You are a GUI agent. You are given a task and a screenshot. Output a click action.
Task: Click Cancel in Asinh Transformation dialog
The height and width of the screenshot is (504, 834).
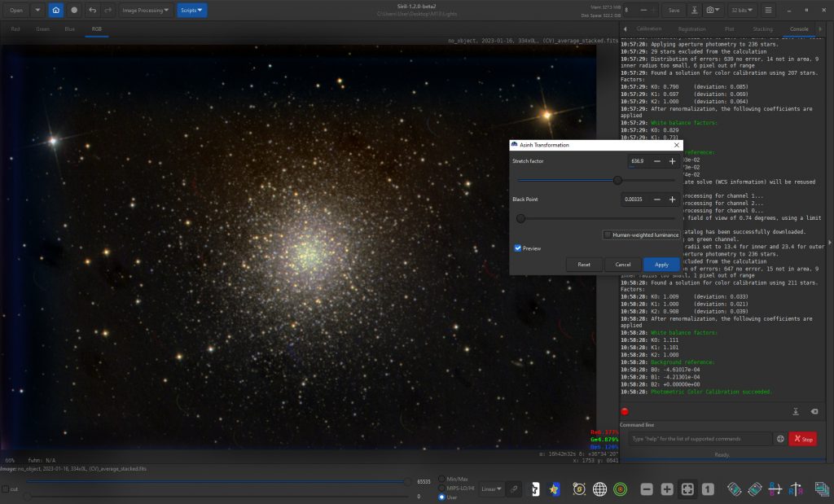click(623, 265)
